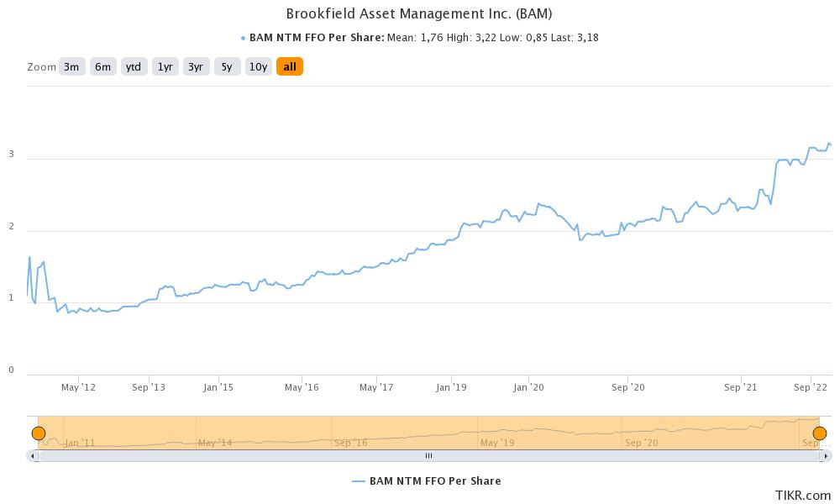Click 'Sep '16' in the navigator
This screenshot has width=840, height=504.
(350, 443)
